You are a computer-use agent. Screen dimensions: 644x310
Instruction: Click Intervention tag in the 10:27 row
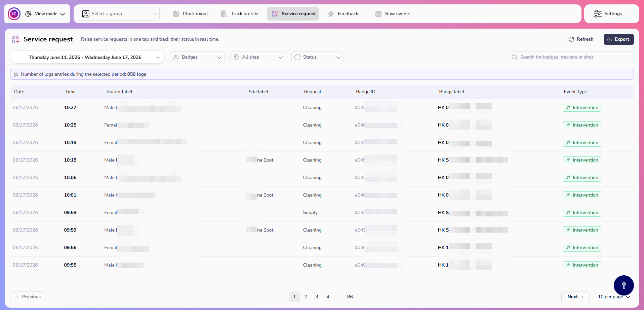pos(582,108)
